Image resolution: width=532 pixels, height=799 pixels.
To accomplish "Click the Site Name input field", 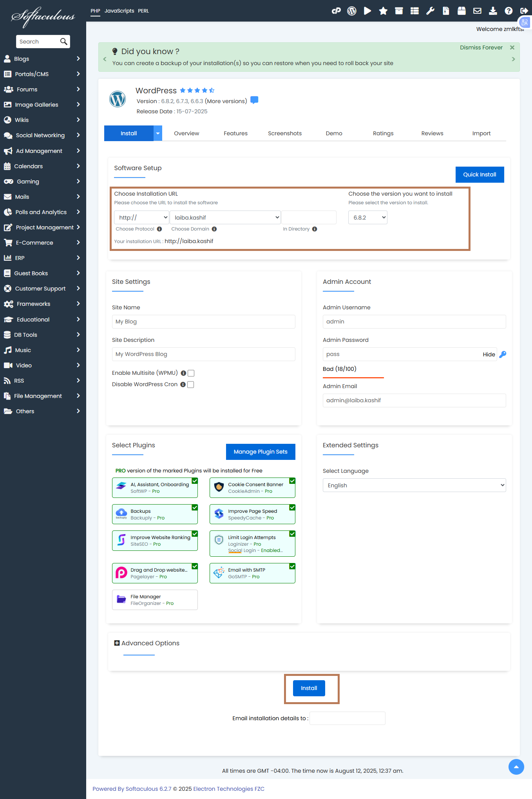I will pos(203,321).
